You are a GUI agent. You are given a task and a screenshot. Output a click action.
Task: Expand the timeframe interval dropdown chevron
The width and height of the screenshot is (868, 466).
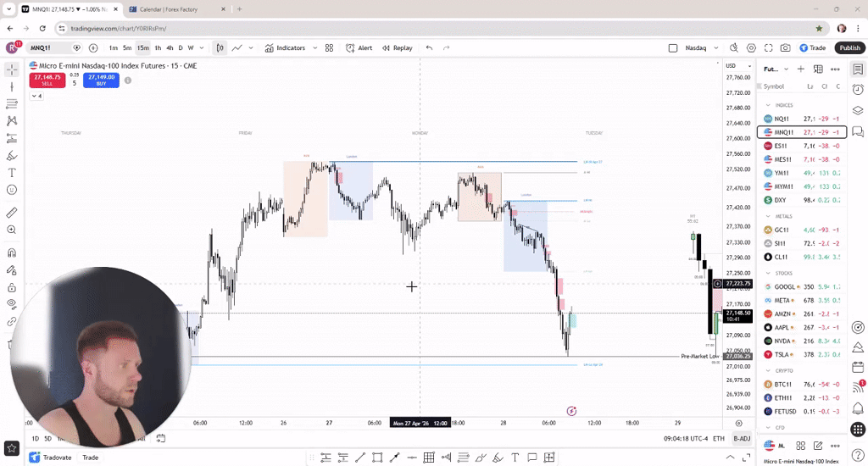click(x=202, y=48)
